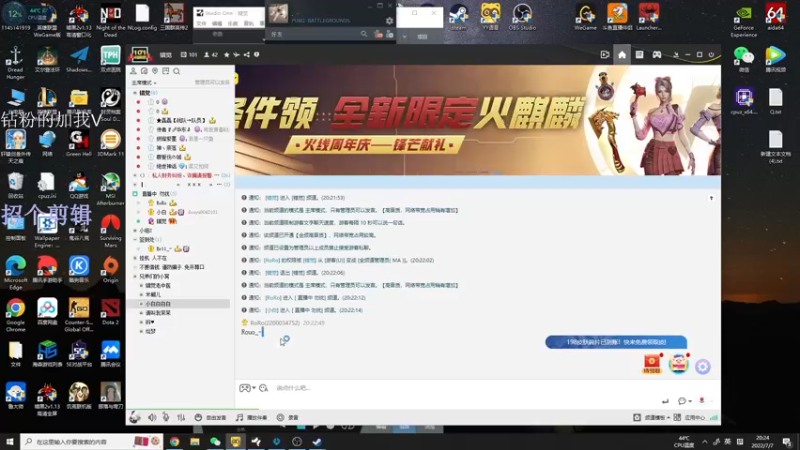Image resolution: width=800 pixels, height=450 pixels.
Task: Click the taskbar search box
Action: click(x=92, y=441)
